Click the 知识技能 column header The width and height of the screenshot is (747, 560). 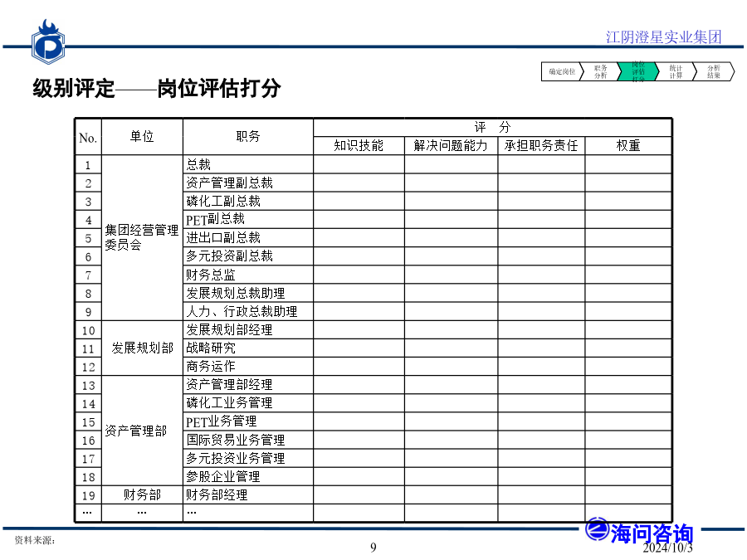[x=359, y=145]
